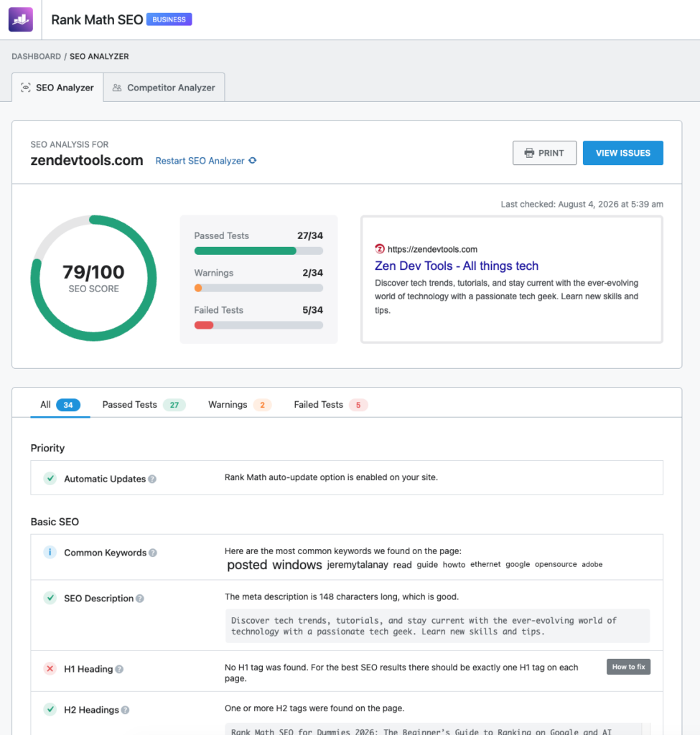Select the All 34 results filter tab

60,405
